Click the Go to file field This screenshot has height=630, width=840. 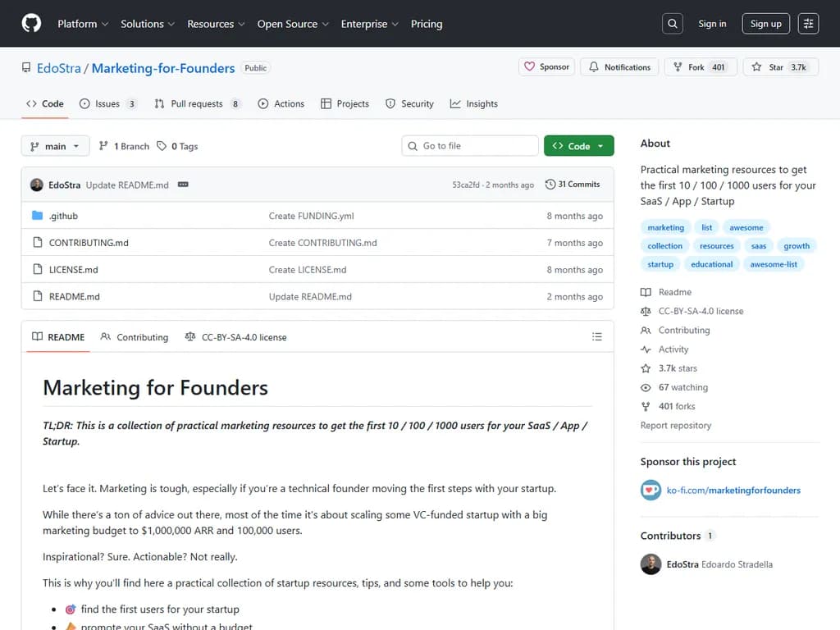click(x=470, y=146)
